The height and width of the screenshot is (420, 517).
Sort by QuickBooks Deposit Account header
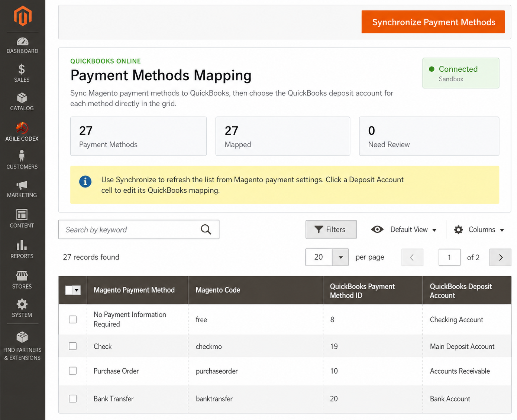click(x=467, y=290)
